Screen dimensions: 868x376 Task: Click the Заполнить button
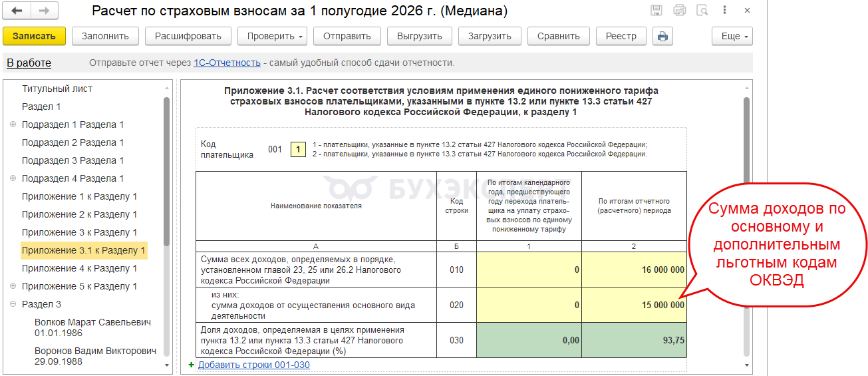105,36
